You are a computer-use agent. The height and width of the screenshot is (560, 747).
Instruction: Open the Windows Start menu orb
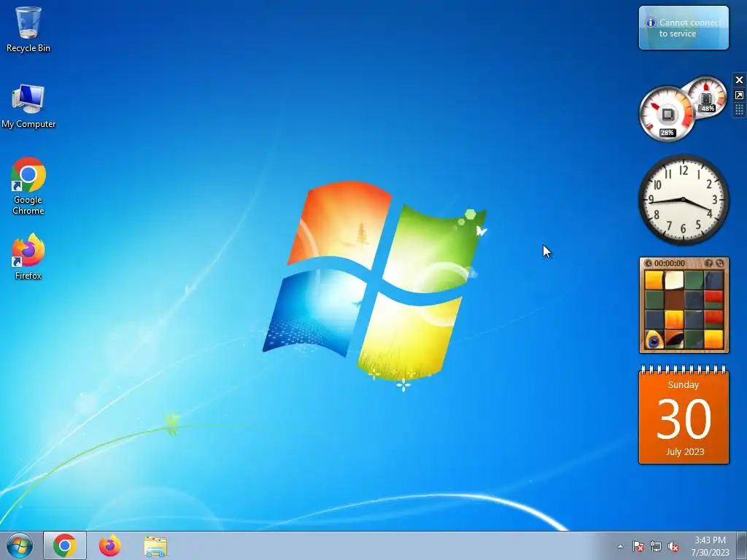point(20,545)
